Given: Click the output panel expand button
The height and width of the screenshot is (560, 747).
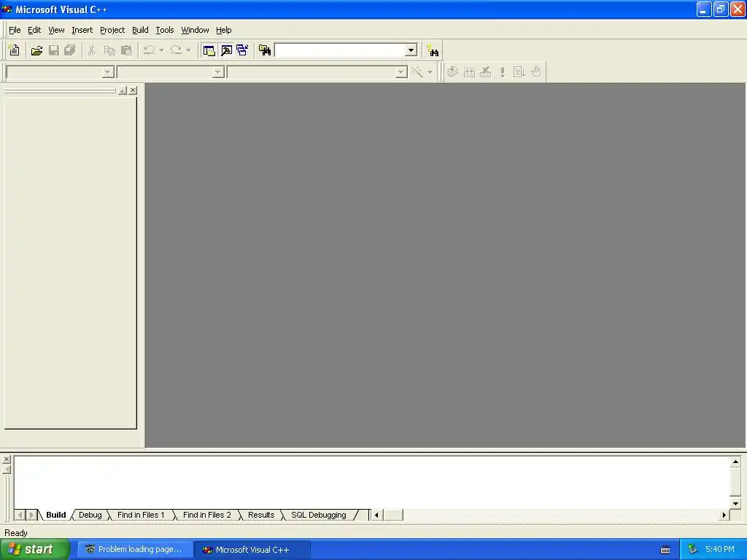Looking at the screenshot, I should pos(6,470).
